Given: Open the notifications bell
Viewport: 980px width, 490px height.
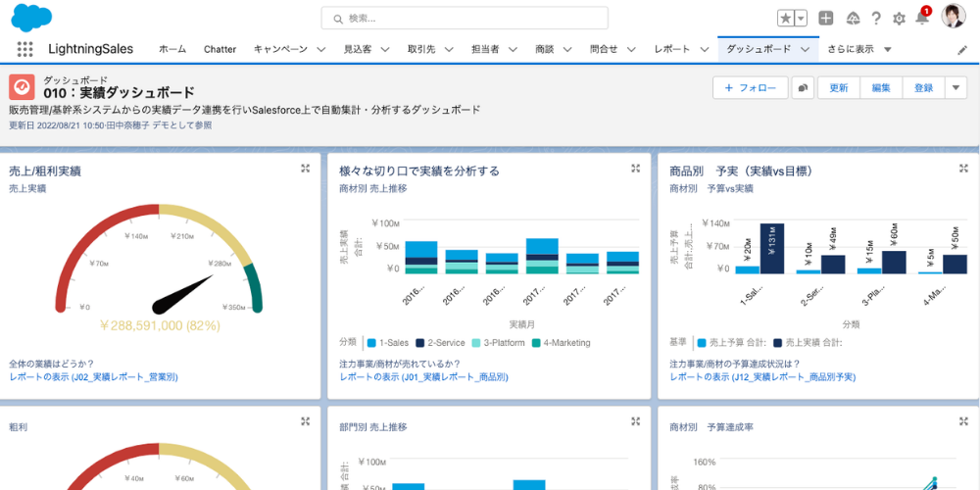Looking at the screenshot, I should (922, 18).
